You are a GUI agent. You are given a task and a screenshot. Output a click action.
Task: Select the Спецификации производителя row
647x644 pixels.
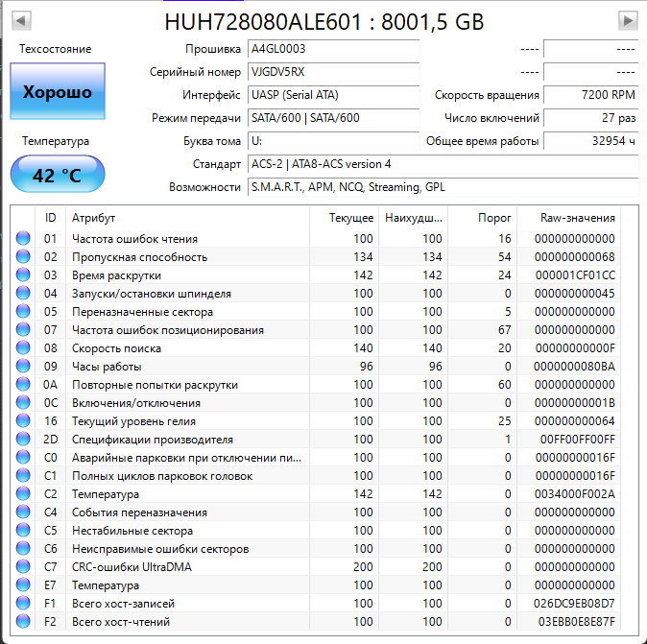(316, 439)
